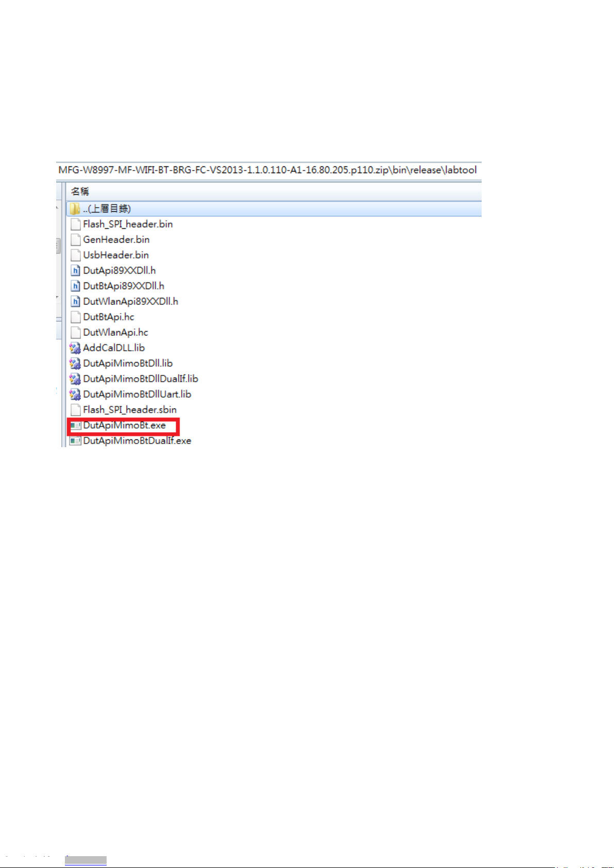Click the DutApiMimoBtDllDualIf.lib library icon
Viewport: 614px width, 868px height.
[75, 379]
